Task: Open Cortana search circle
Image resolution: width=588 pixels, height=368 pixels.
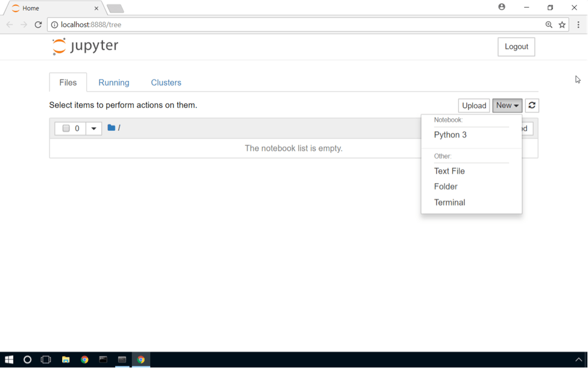Action: point(27,360)
